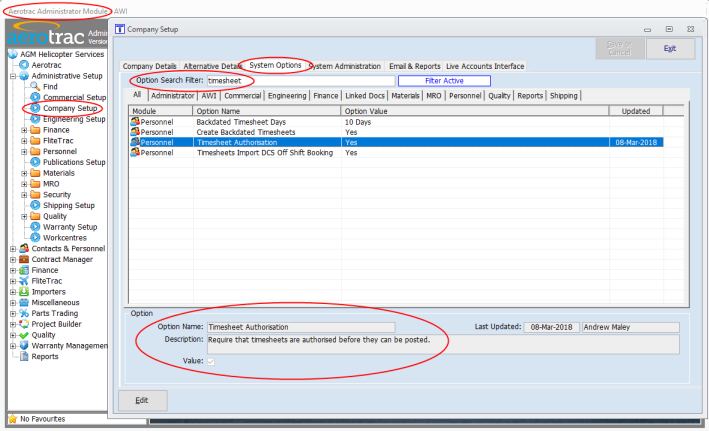
Task: Click Personnel icon on Backdated Timesheet Days row
Action: point(135,121)
